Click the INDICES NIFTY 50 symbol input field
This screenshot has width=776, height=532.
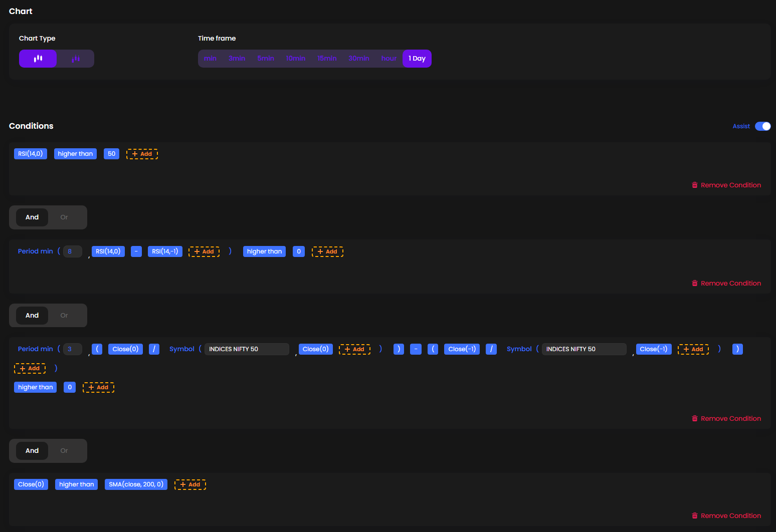[x=247, y=349]
